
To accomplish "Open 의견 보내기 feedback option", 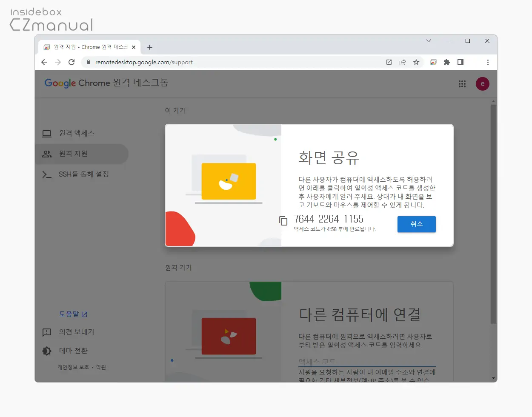I will (77, 332).
